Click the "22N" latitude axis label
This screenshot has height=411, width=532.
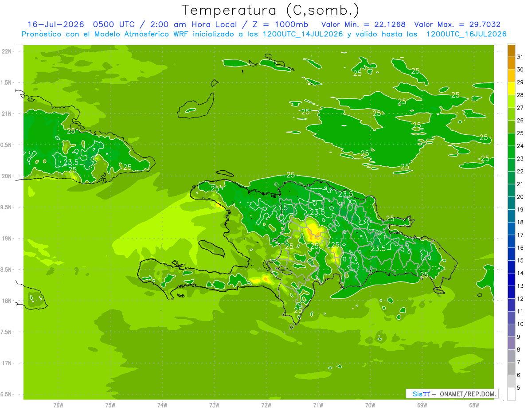tap(7, 51)
